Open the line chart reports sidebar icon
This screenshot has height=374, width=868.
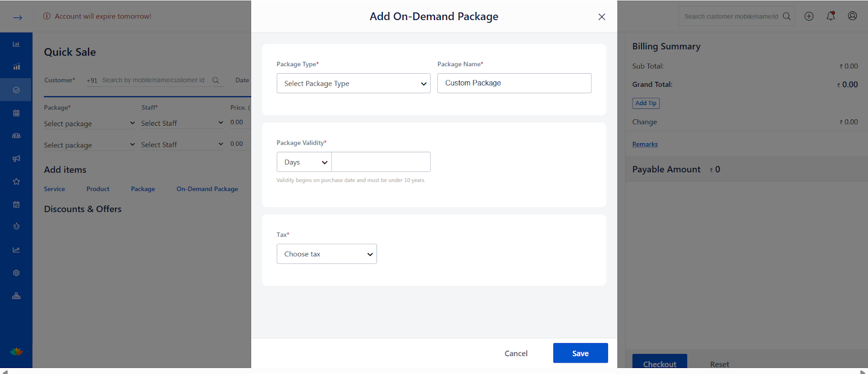[x=16, y=250]
